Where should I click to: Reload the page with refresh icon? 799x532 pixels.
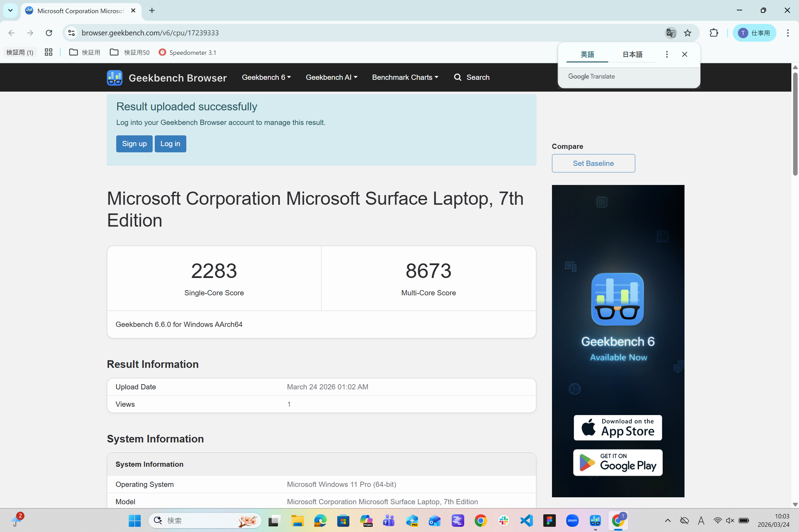point(49,33)
